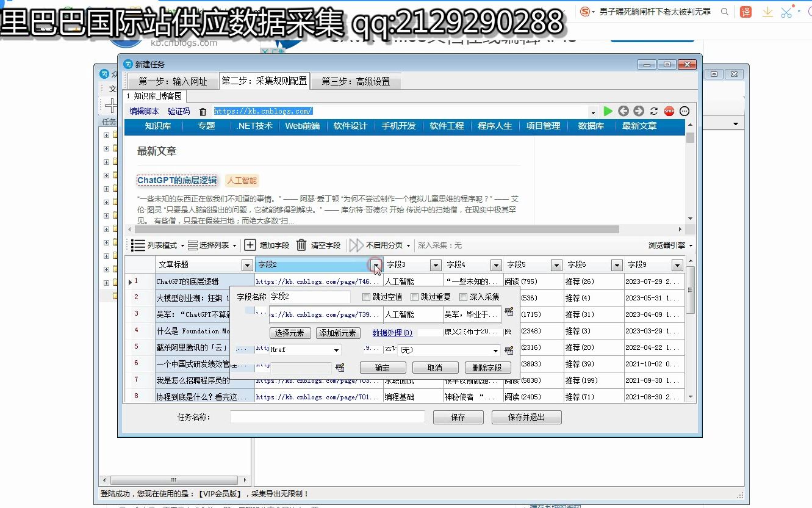812x508 pixels.
Task: Click the forward navigation arrow icon
Action: pyautogui.click(x=638, y=111)
